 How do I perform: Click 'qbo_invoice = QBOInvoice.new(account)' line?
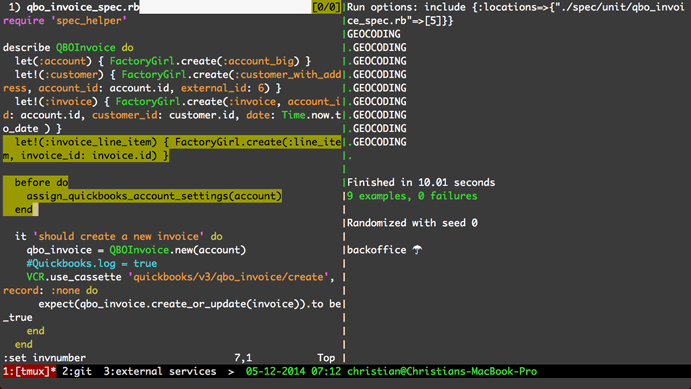(x=136, y=250)
